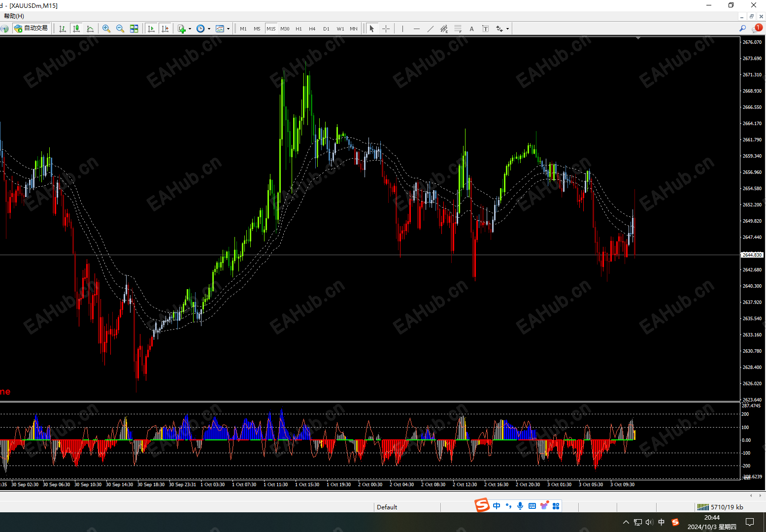766x532 pixels.
Task: Open the notifications chat bubble with red badge
Action: tap(757, 28)
